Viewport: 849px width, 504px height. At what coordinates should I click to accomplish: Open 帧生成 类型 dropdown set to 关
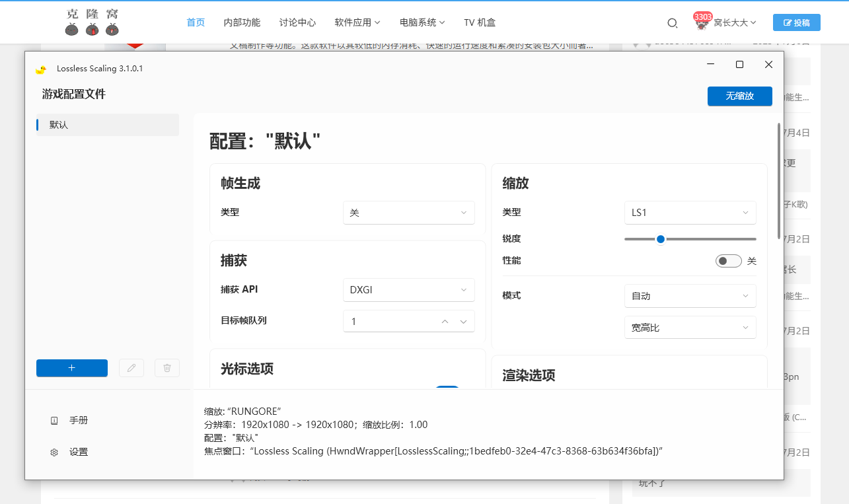(x=408, y=213)
